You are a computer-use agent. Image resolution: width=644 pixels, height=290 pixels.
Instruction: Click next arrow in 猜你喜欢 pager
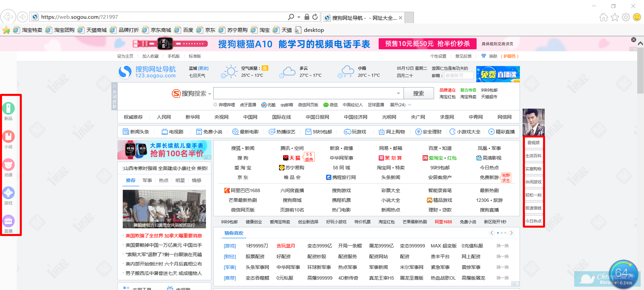(x=511, y=233)
